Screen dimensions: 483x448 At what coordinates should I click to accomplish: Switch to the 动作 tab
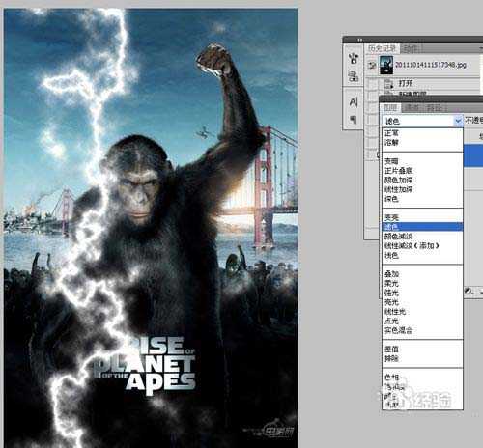tap(411, 48)
